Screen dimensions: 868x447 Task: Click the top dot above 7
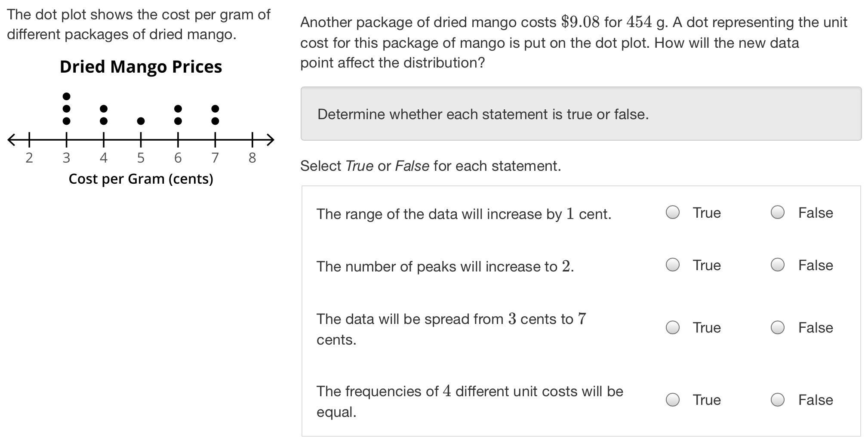pos(215,109)
